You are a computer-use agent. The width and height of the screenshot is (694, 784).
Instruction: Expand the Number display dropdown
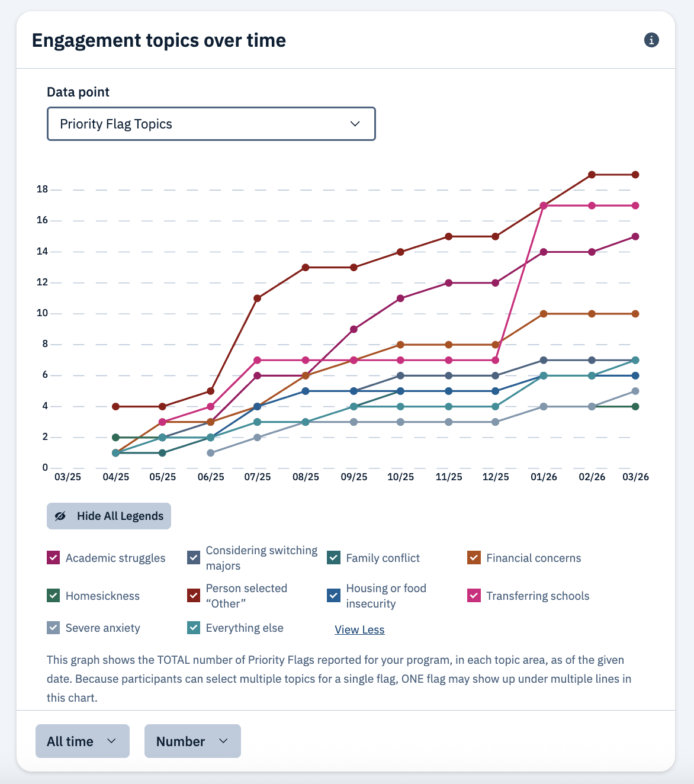pos(192,741)
